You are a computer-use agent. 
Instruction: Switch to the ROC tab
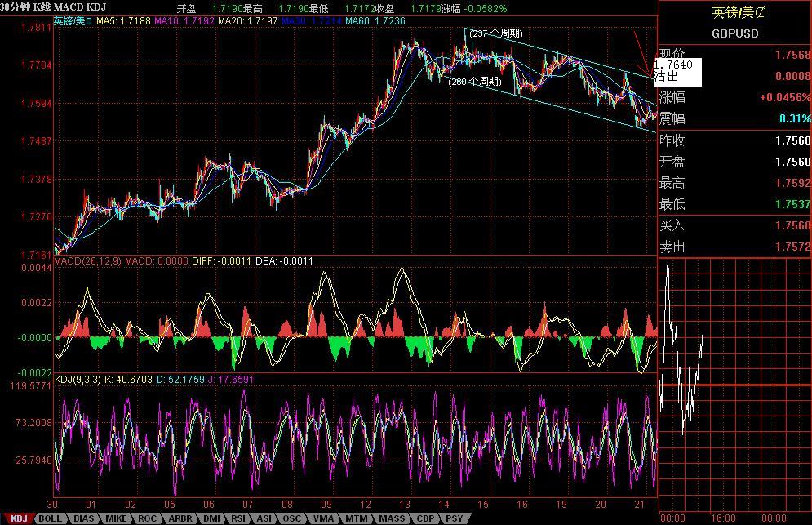coord(147,518)
